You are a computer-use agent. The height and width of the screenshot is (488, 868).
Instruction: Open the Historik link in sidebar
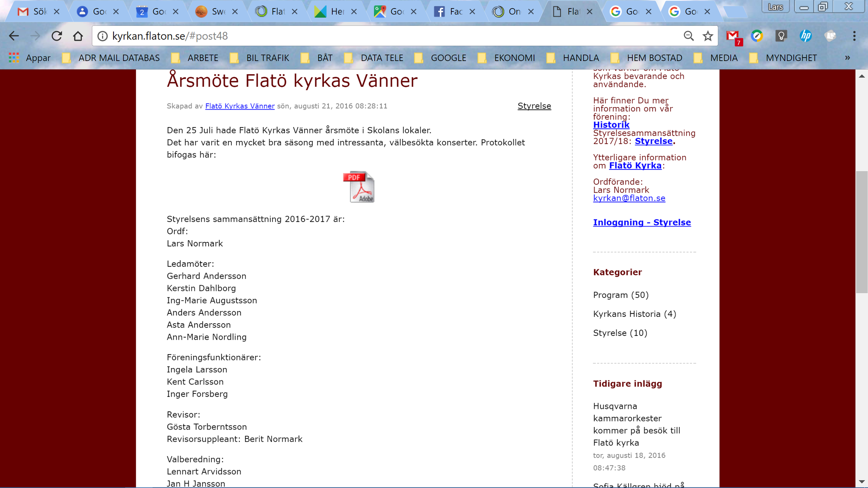611,125
